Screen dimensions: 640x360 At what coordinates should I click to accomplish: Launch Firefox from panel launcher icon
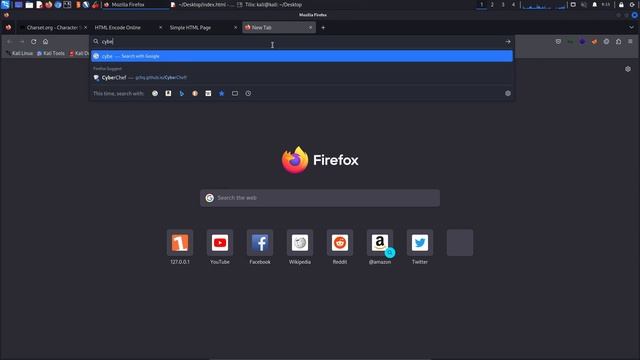tap(49, 5)
